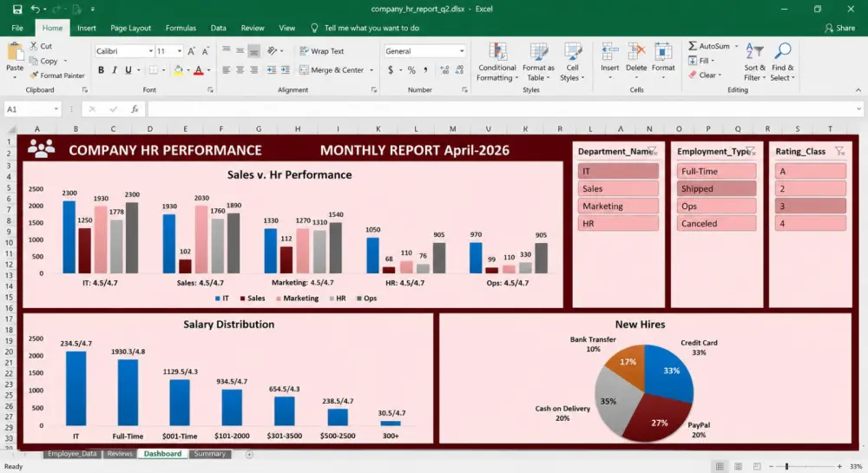The height and width of the screenshot is (473, 868).
Task: Open the Employee_Data sheet tab
Action: 72,454
